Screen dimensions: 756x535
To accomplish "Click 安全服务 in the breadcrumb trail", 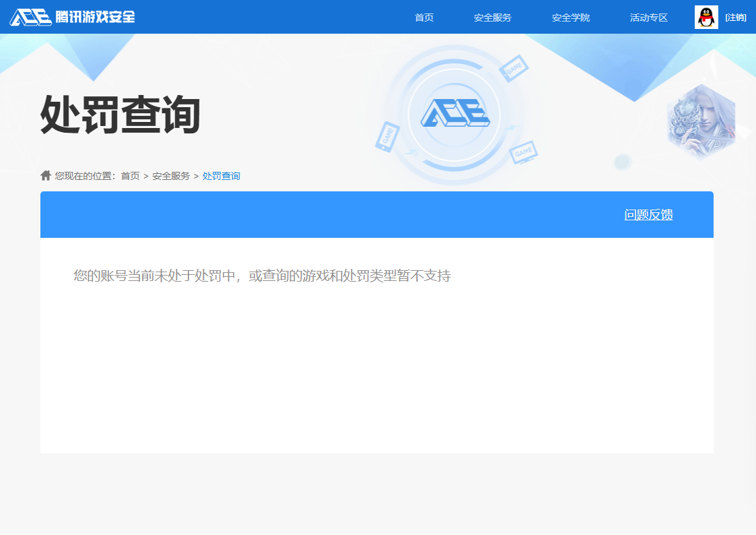I will click(x=171, y=175).
